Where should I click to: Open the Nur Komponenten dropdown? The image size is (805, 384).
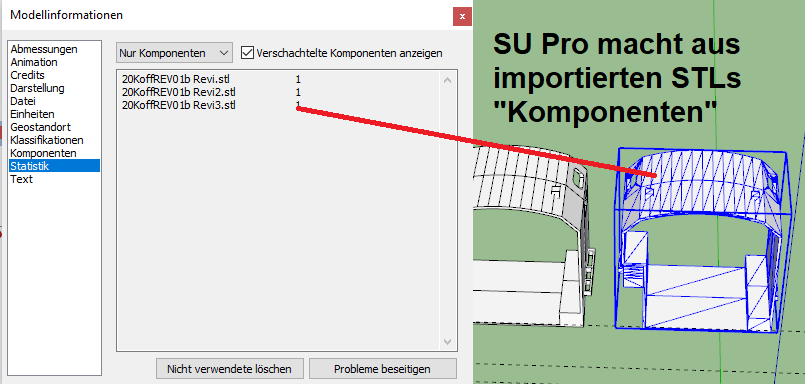(174, 53)
